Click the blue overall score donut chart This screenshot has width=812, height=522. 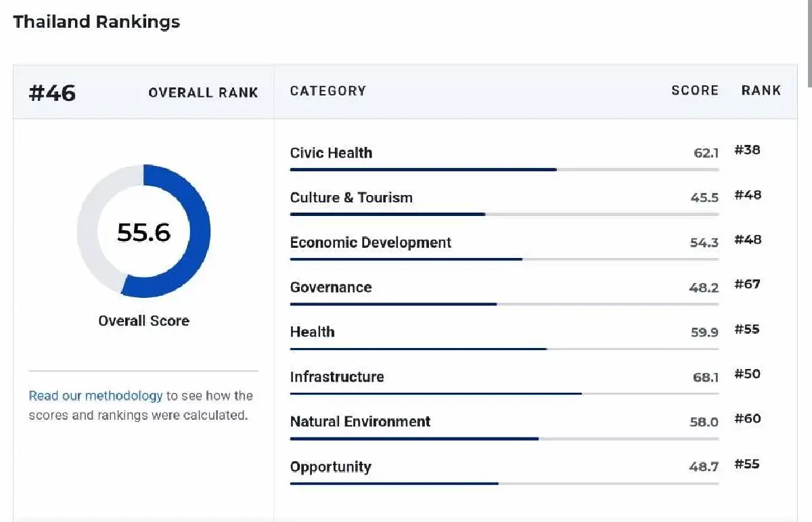pos(143,231)
